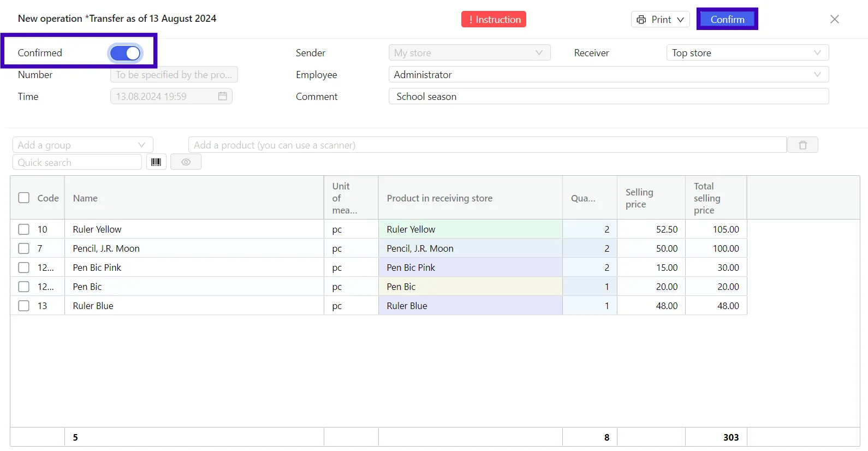Click the Unit of measure column header
Image resolution: width=868 pixels, height=451 pixels.
tap(351, 198)
